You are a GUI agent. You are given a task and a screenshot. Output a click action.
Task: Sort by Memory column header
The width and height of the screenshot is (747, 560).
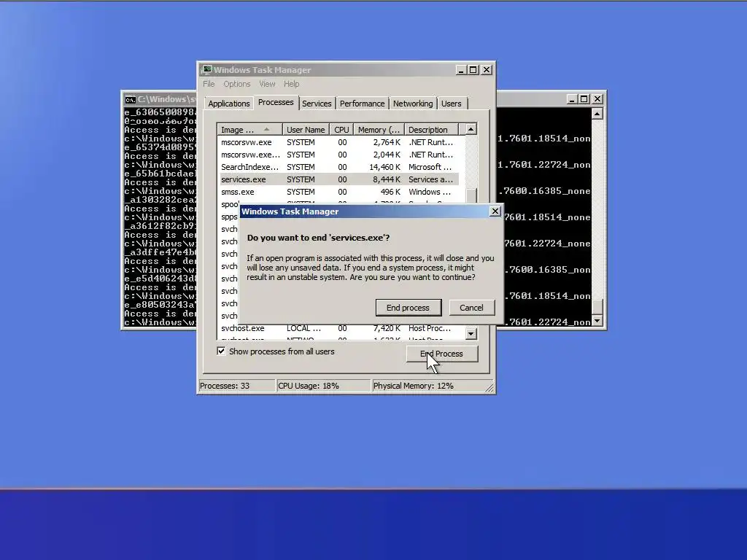coord(379,130)
